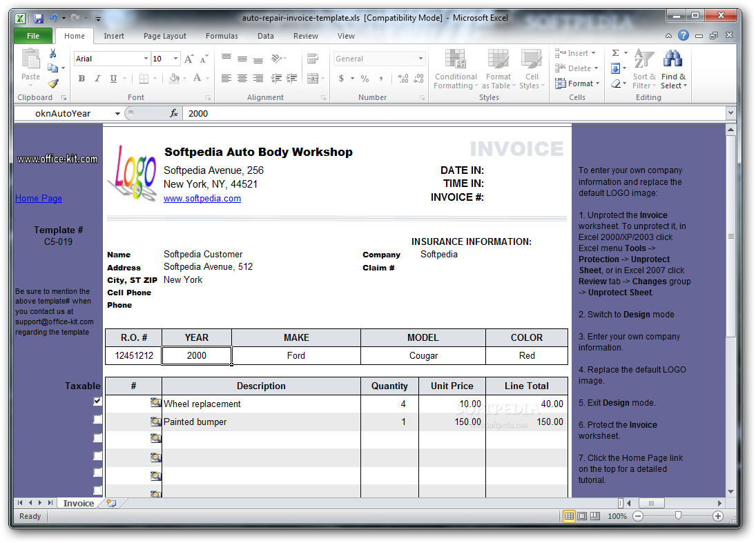Click Increase Decimal icon
The image size is (756, 543).
point(403,79)
